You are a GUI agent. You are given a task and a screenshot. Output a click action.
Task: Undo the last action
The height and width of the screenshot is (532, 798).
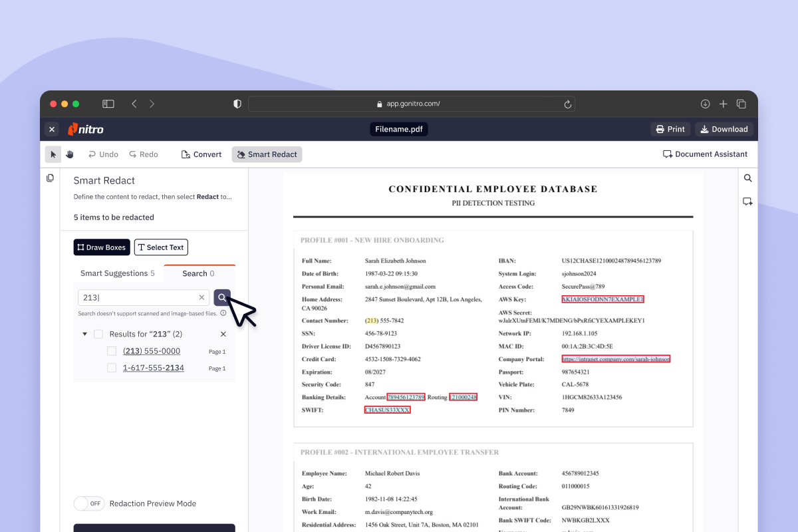[x=103, y=154]
